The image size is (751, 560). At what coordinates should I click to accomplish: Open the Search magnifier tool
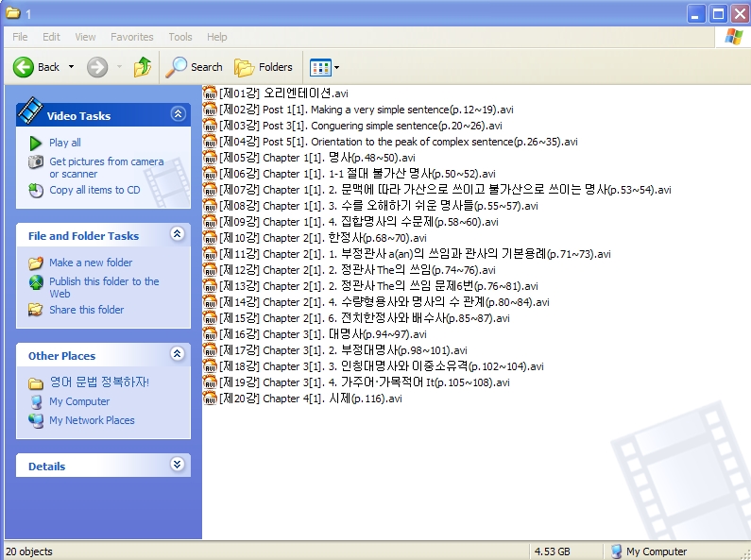pyautogui.click(x=194, y=67)
